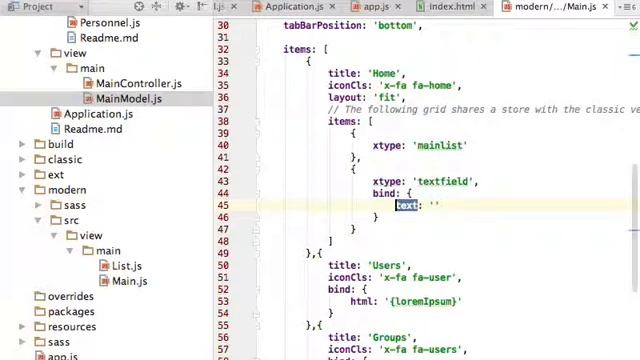640x360 pixels.
Task: Select the modern/.../Main.js tab
Action: tap(555, 7)
